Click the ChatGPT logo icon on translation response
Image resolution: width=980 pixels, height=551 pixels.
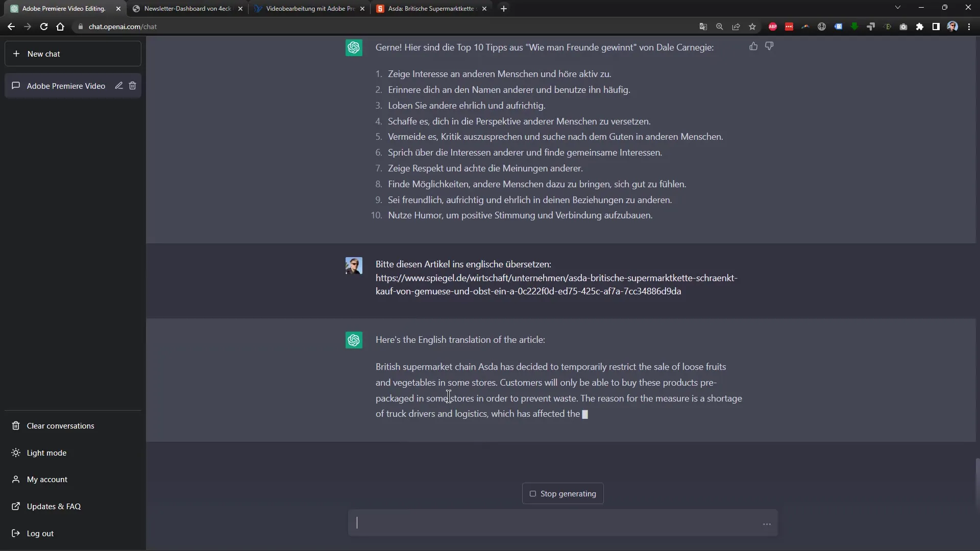point(354,340)
